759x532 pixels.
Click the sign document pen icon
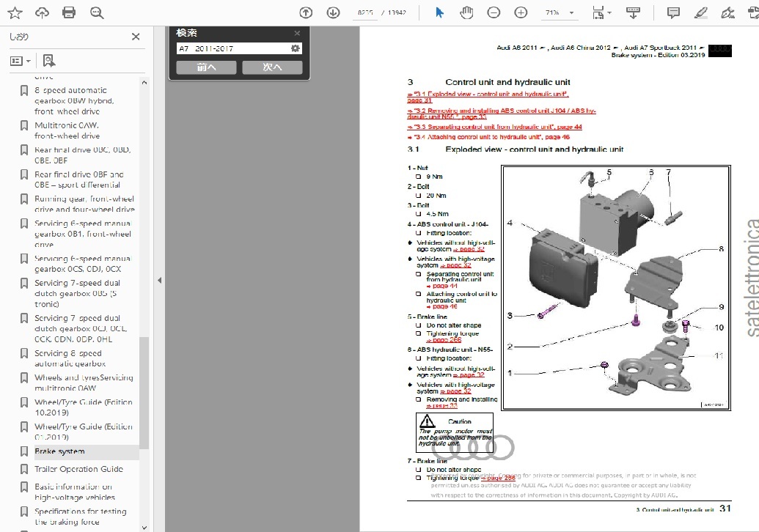click(x=727, y=12)
